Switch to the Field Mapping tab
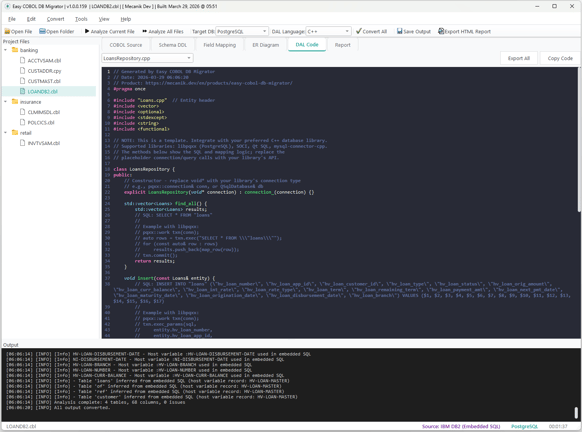 pos(219,45)
